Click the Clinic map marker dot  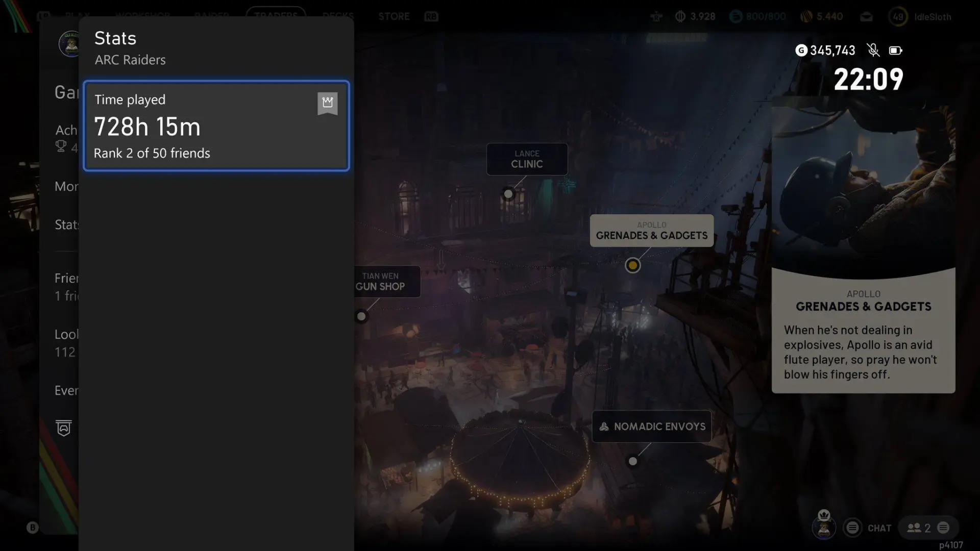(508, 194)
